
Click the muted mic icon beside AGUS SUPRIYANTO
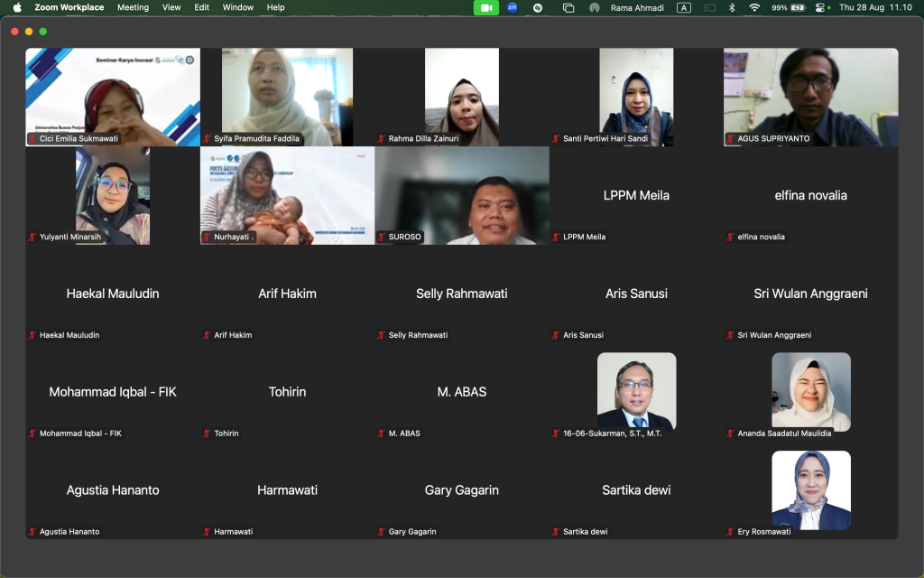coord(730,138)
